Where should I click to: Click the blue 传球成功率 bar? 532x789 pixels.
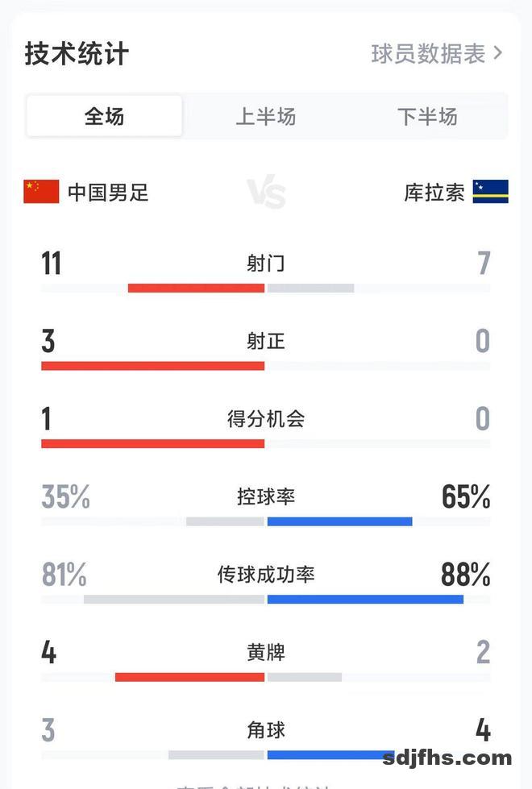click(x=365, y=599)
